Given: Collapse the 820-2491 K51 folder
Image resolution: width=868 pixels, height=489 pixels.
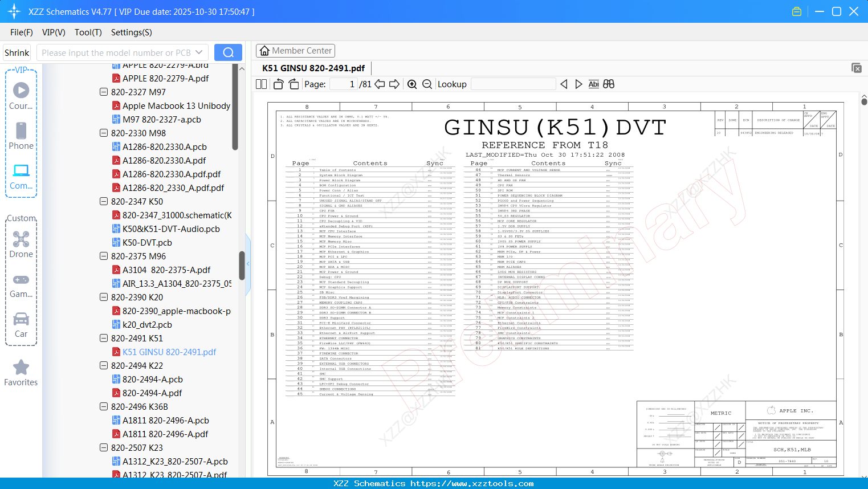Looking at the screenshot, I should (104, 339).
